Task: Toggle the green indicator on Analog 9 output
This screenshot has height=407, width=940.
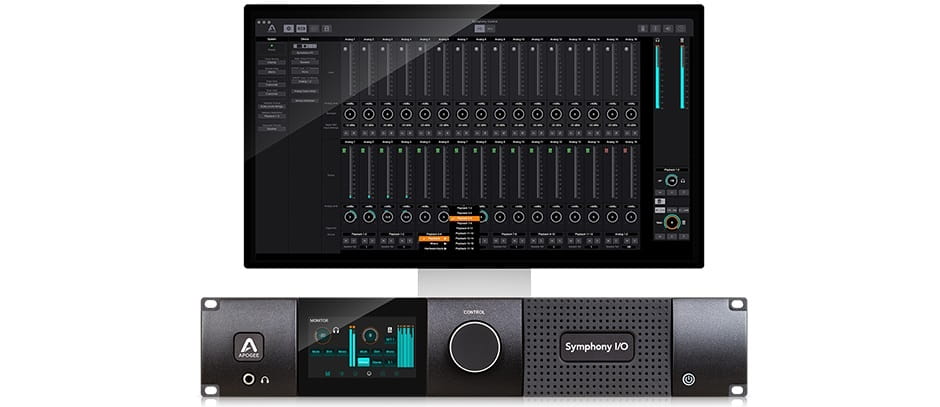Action: click(495, 150)
